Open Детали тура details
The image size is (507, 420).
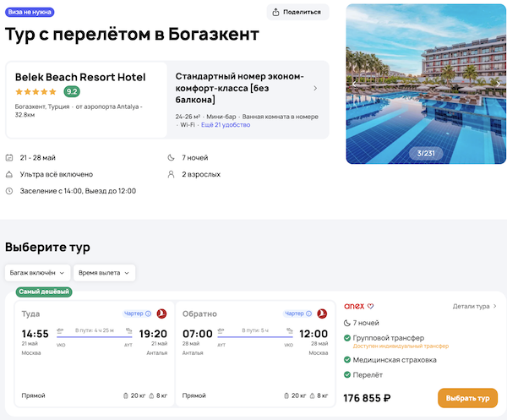point(474,306)
